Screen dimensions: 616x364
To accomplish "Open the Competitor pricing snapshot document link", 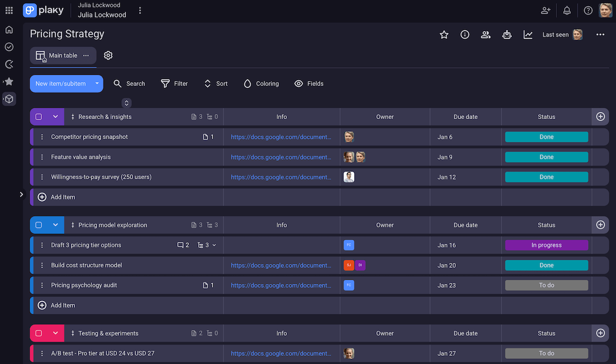I will (x=281, y=137).
